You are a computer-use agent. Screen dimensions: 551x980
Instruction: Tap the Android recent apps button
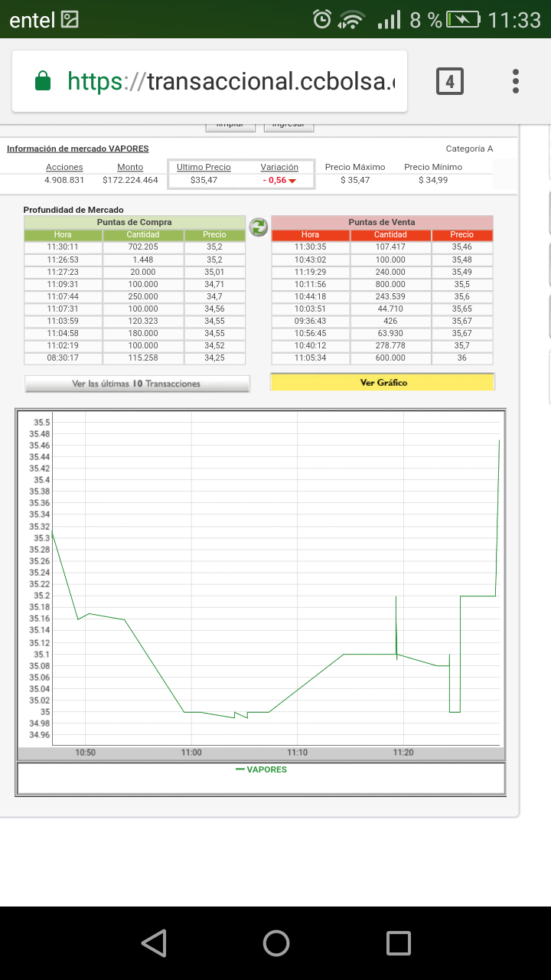398,943
